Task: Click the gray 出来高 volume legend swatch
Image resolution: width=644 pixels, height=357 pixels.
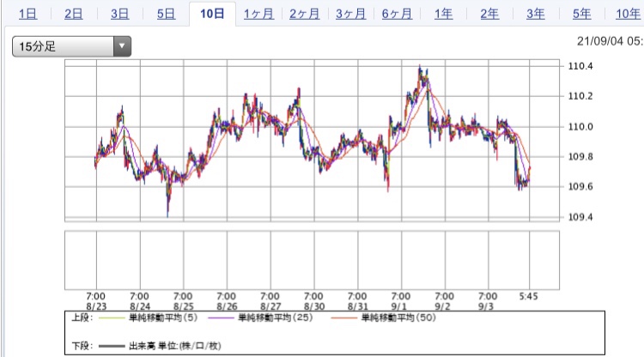Action: (x=112, y=347)
